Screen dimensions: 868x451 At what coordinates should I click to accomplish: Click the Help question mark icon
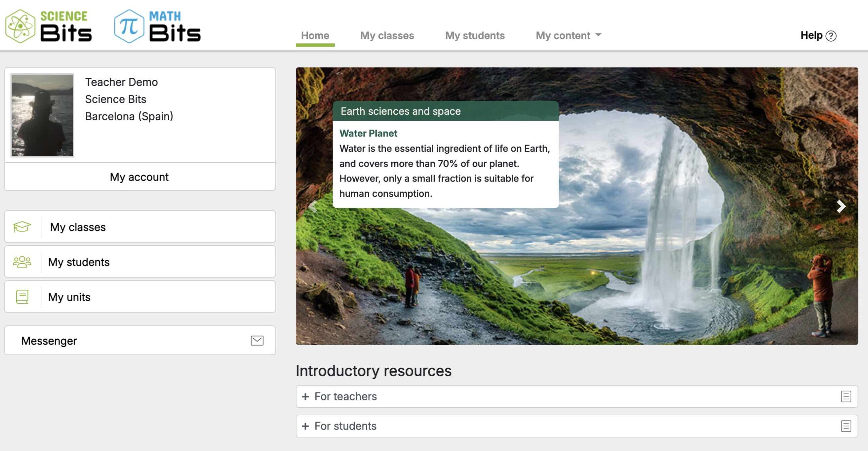click(831, 36)
